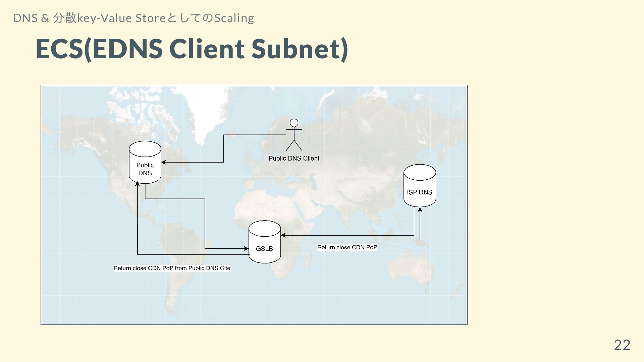Click the arrowhead entering GSLB from right
The image size is (644, 362).
pyautogui.click(x=283, y=235)
